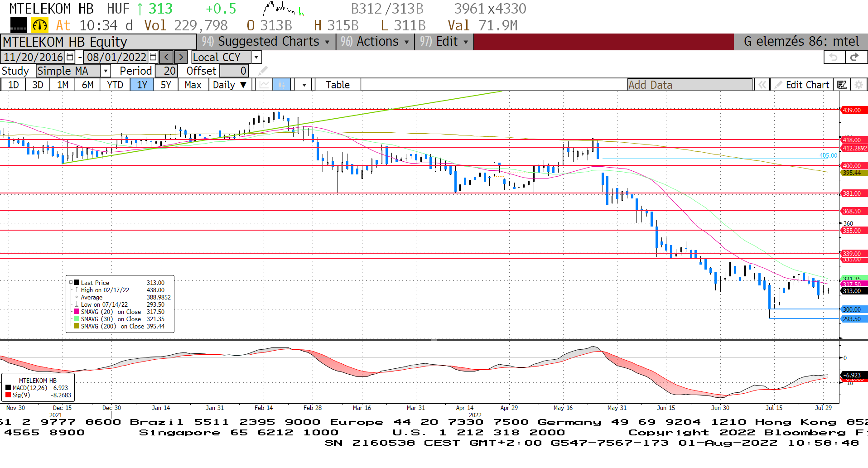Click the Average legend marker icon
The image size is (868, 468).
click(x=77, y=297)
